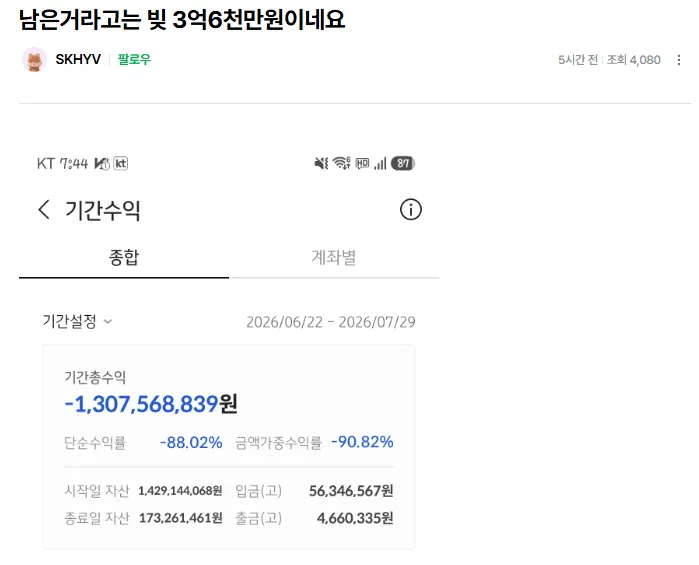699x565 pixels.
Task: Click the chevron next to 기간설정
Action: [x=107, y=322]
